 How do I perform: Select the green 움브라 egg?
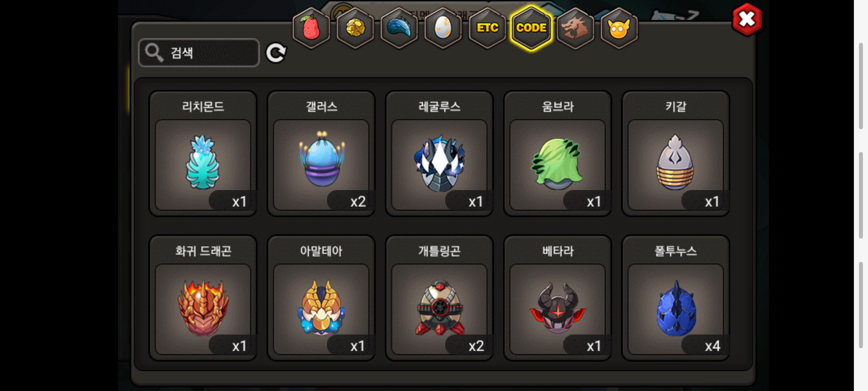click(x=557, y=154)
